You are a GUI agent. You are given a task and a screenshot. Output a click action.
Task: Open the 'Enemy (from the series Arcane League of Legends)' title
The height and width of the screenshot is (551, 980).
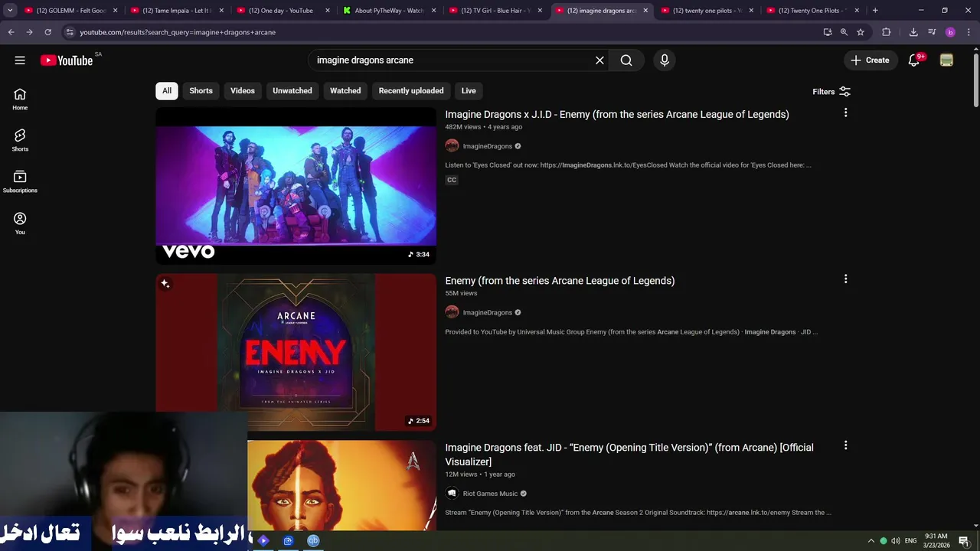[560, 281]
